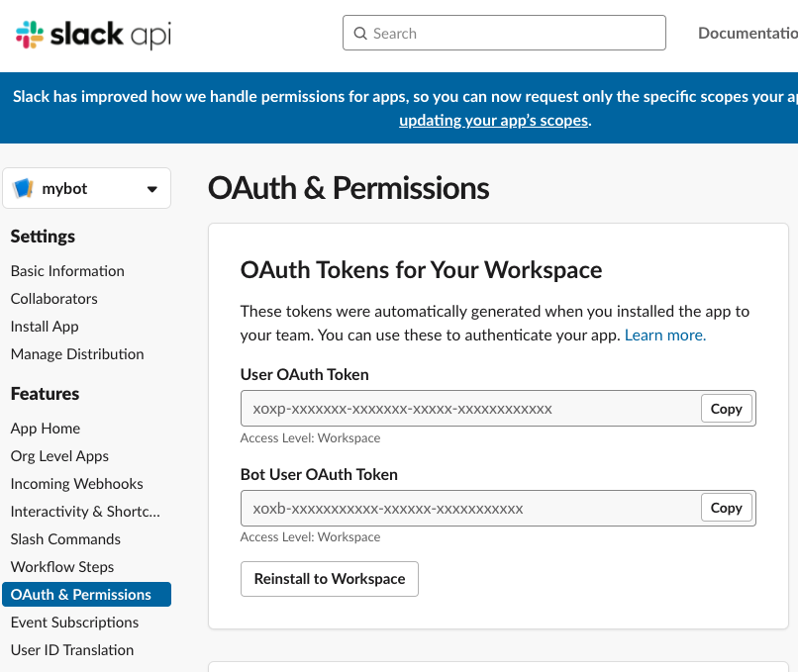Go to Event Subscriptions
Image resolution: width=798 pixels, height=672 pixels.
point(75,623)
